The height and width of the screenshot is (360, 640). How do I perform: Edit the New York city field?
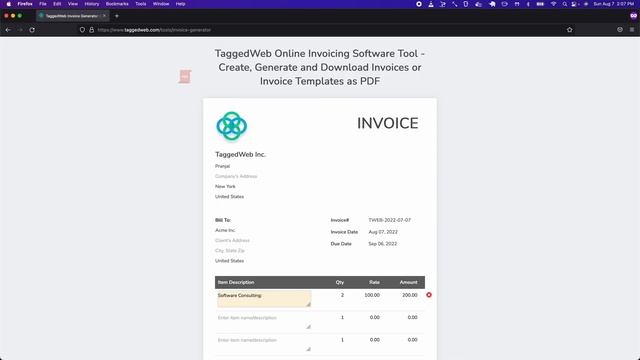[225, 187]
